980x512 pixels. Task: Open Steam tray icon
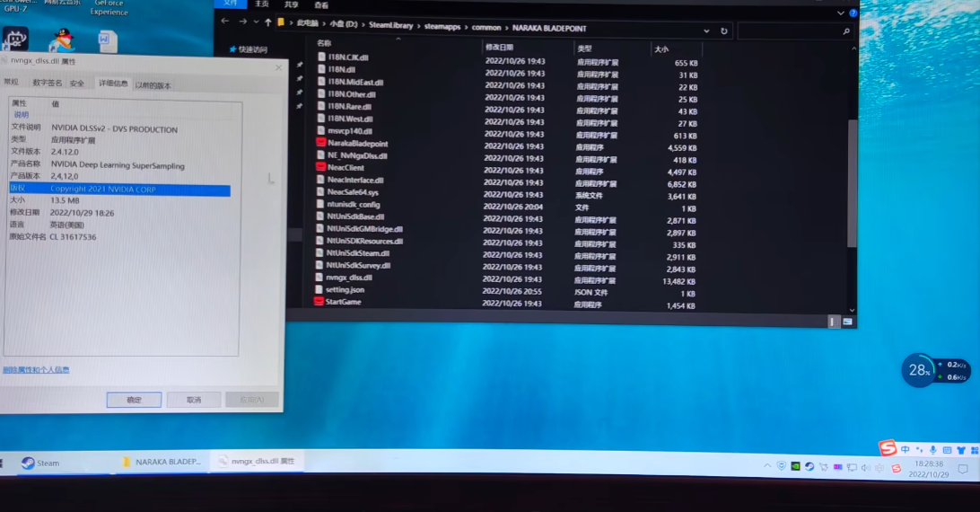(x=809, y=467)
